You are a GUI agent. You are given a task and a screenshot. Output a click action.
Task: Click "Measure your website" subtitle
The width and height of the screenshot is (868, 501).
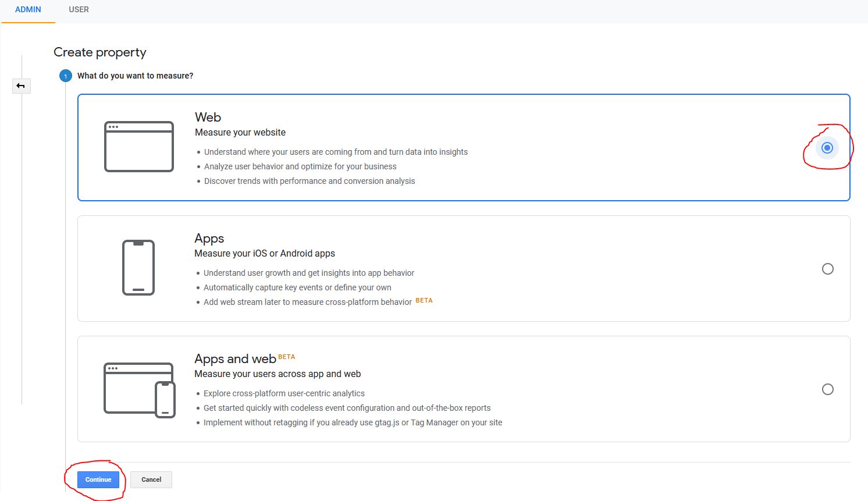pyautogui.click(x=240, y=133)
